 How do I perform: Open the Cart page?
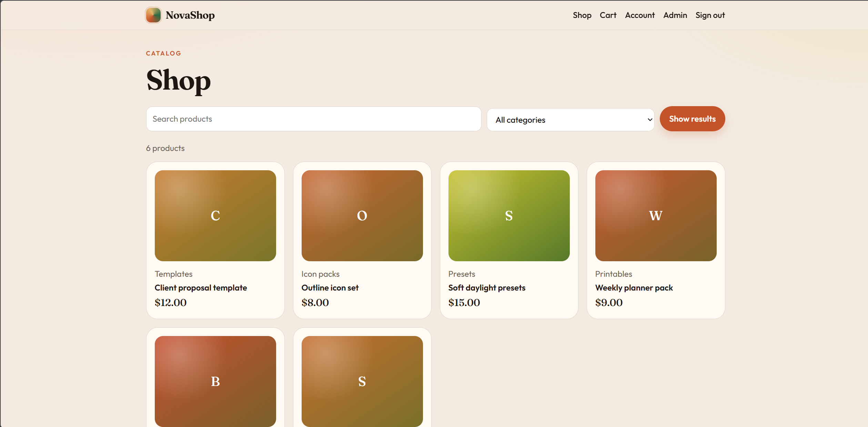pos(608,15)
